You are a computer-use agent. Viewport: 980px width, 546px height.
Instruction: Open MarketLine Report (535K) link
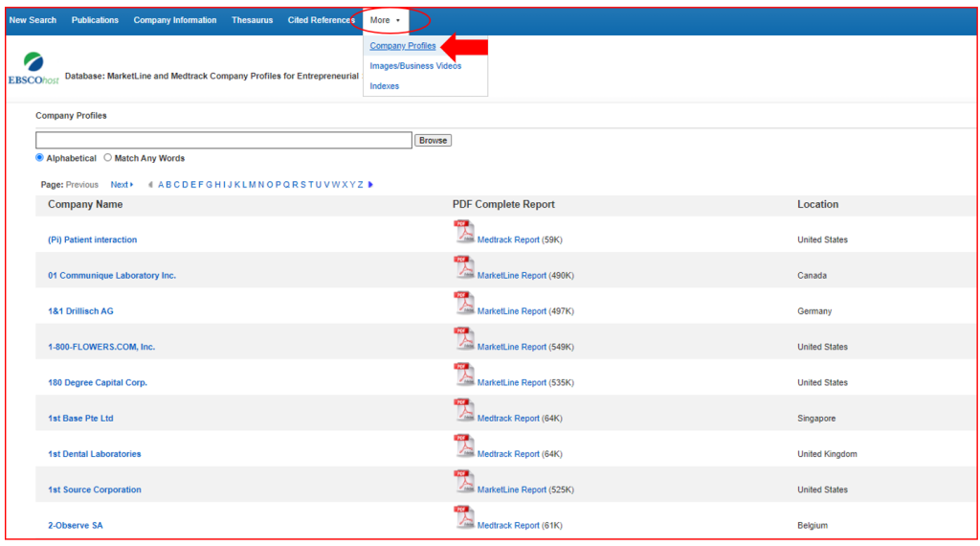point(512,382)
